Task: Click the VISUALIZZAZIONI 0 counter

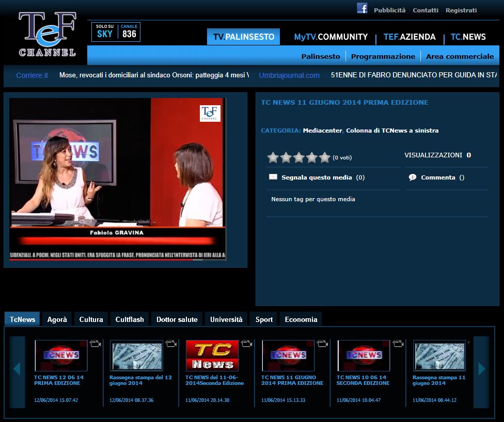Action: pos(437,155)
